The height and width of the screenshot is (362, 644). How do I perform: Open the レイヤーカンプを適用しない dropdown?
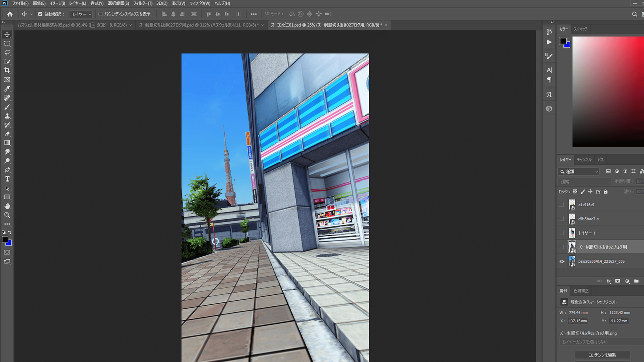click(x=601, y=342)
